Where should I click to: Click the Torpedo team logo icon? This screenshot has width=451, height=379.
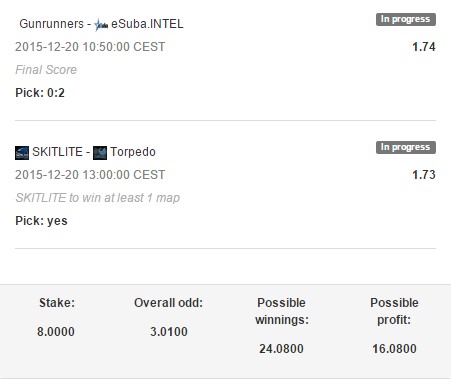point(100,153)
